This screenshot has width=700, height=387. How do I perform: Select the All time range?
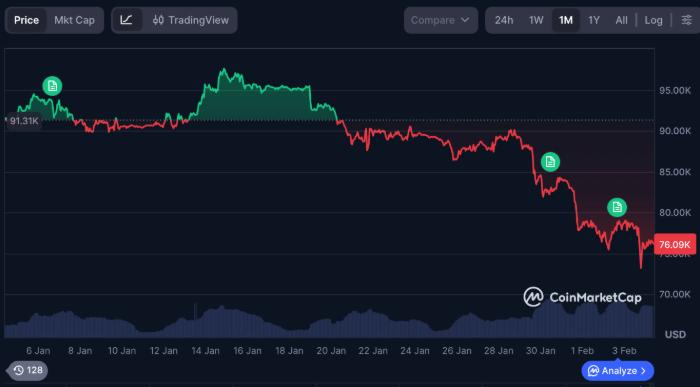coord(621,20)
